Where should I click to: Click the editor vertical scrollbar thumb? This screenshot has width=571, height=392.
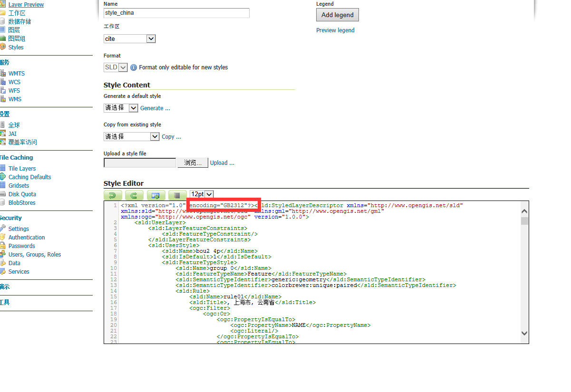[x=524, y=221]
